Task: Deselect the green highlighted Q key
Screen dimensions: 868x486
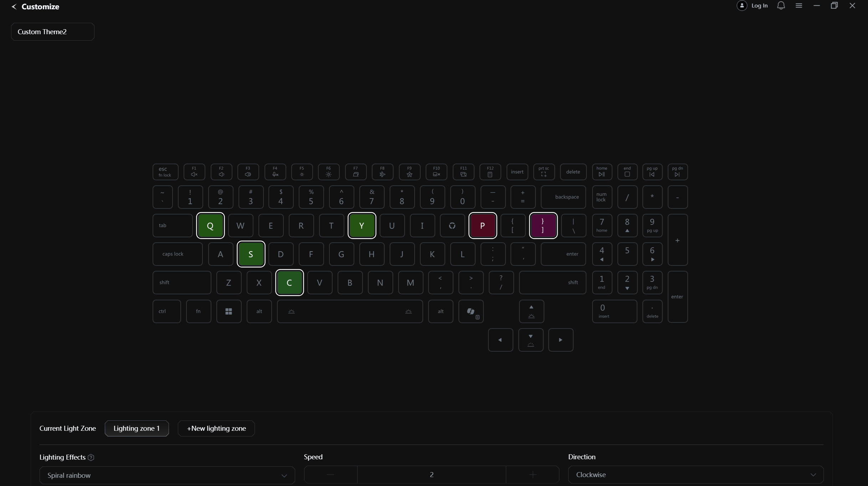Action: point(210,226)
